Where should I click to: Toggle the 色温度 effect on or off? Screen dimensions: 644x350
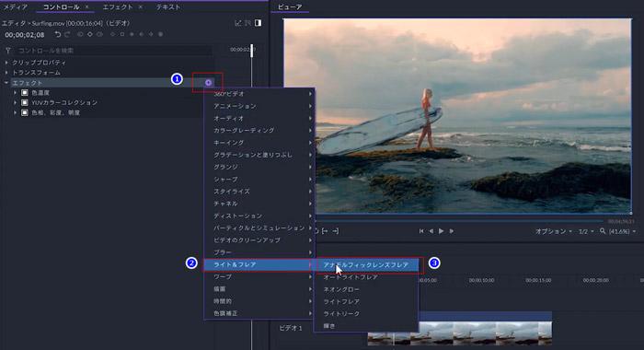(25, 93)
